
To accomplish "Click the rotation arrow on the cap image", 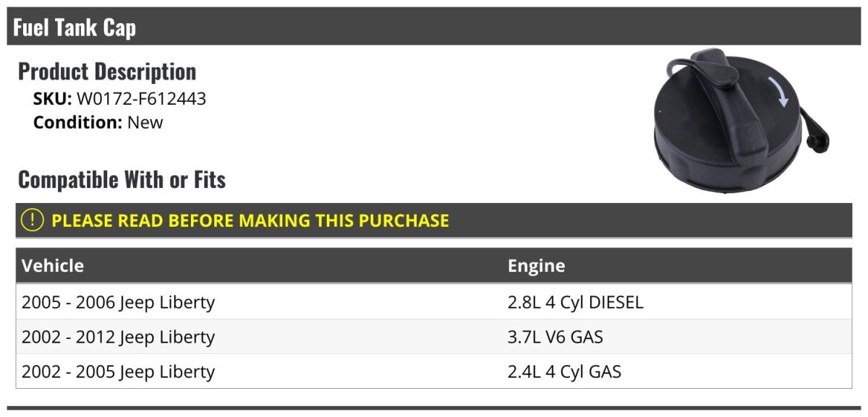I will pos(781,94).
